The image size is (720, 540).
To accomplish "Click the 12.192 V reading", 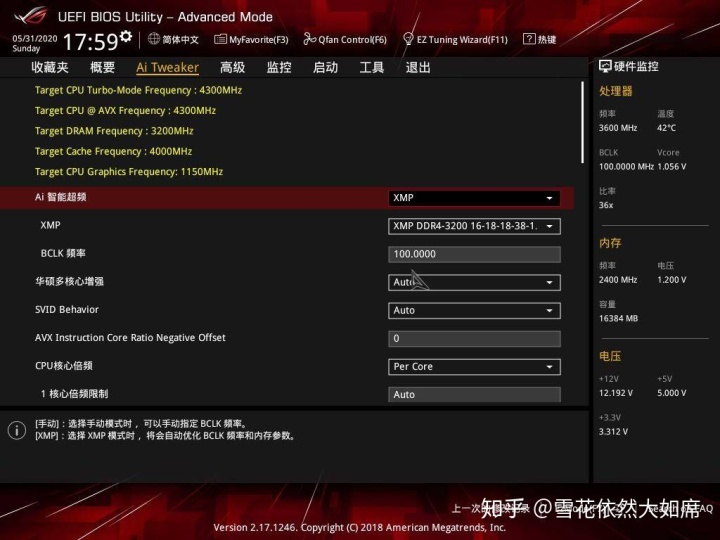I will [x=616, y=393].
